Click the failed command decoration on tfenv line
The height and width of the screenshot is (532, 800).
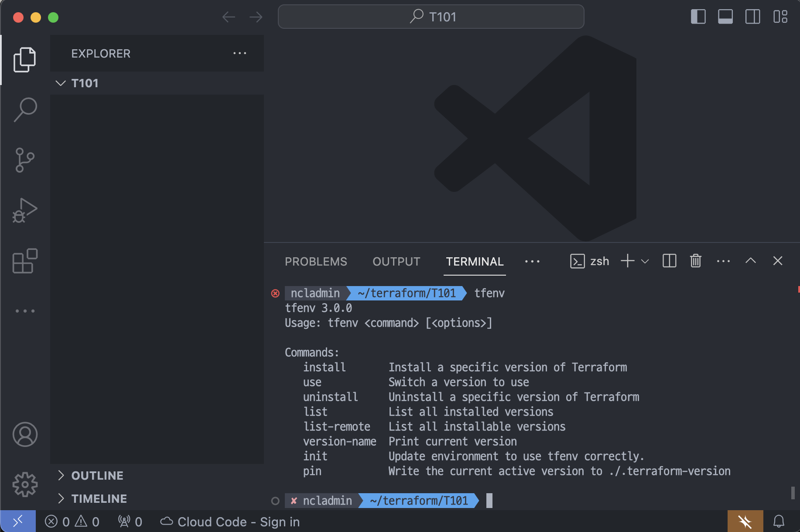(x=275, y=293)
